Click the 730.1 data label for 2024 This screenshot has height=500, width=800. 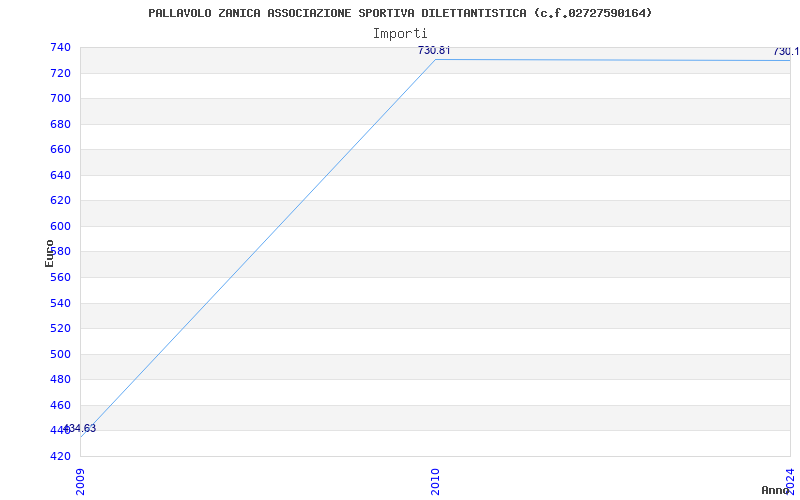786,52
